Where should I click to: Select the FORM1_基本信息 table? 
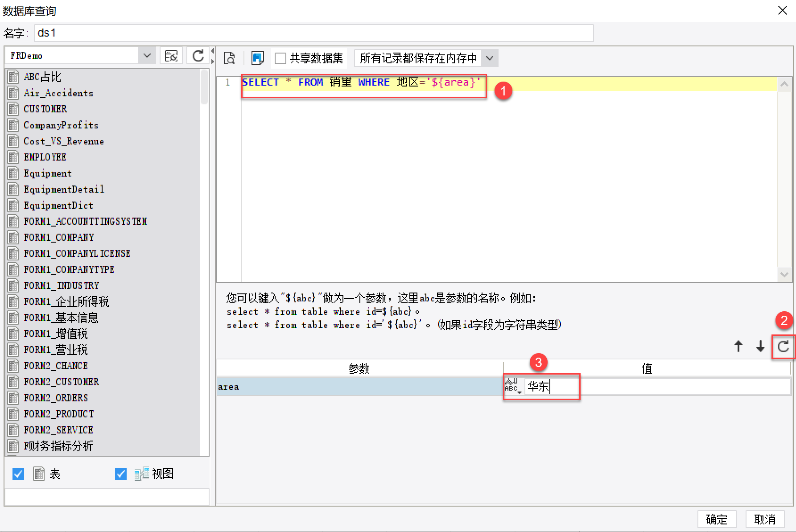coord(61,318)
